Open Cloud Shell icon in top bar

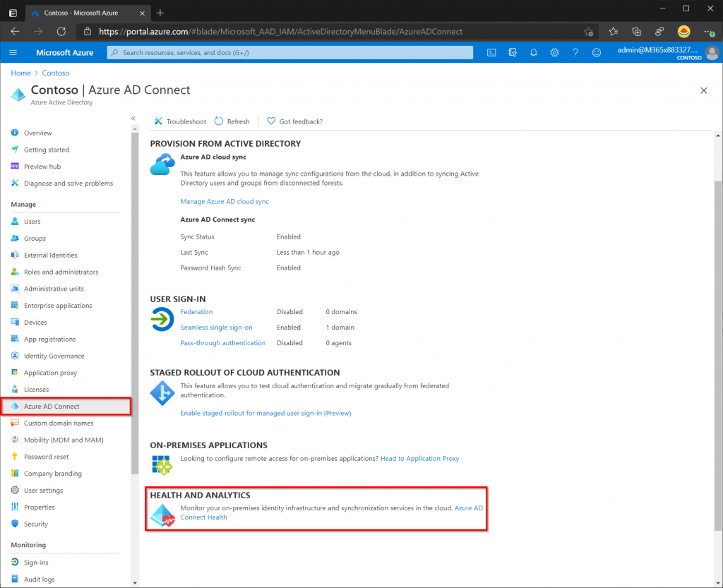[x=491, y=52]
